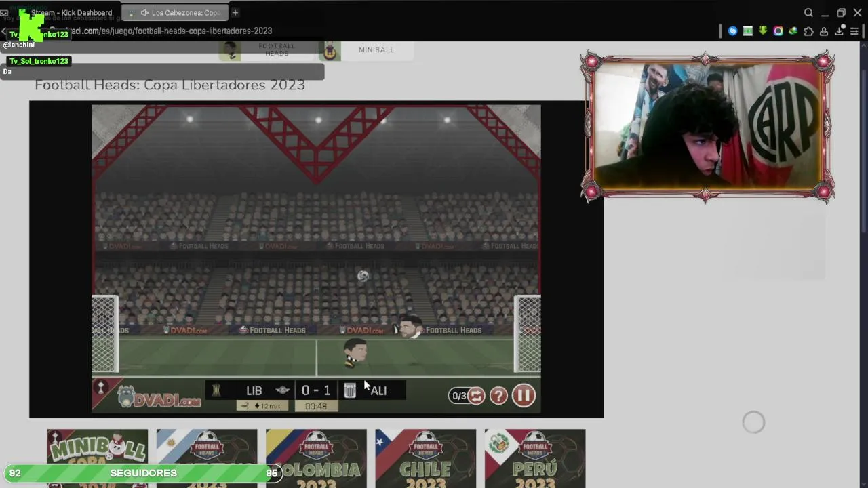Mute the Los Cabezones tab audio icon
The width and height of the screenshot is (868, 488).
pyautogui.click(x=144, y=12)
